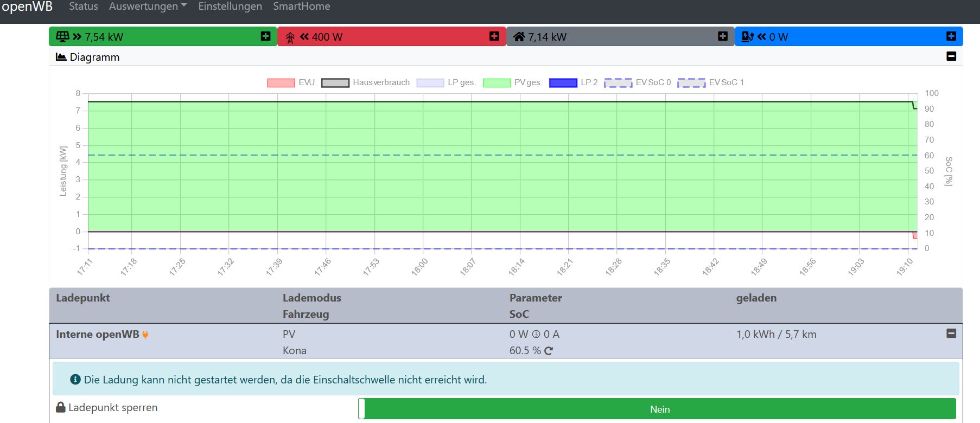Click the Lademodus column header
The image size is (980, 423).
(312, 298)
